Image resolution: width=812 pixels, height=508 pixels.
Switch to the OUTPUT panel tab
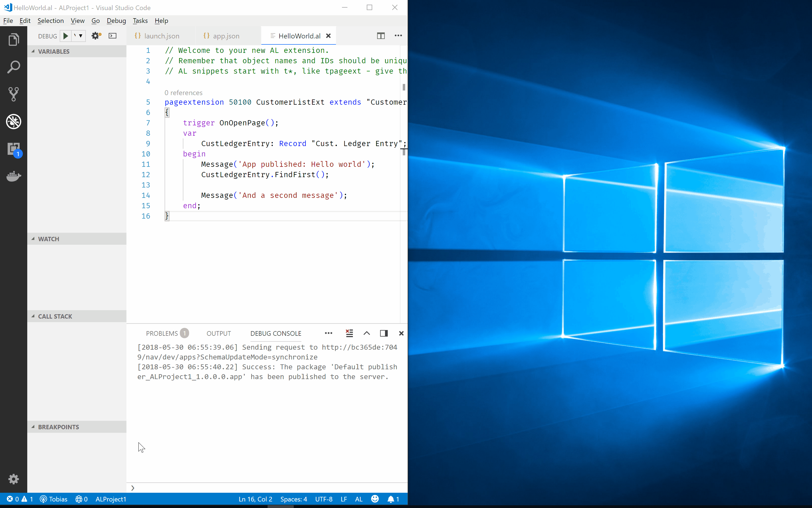pyautogui.click(x=219, y=333)
